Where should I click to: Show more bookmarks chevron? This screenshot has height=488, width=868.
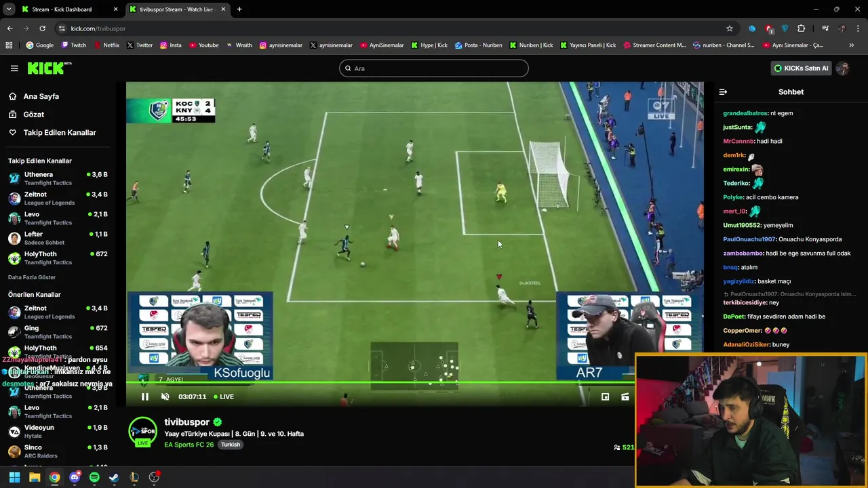coord(851,45)
